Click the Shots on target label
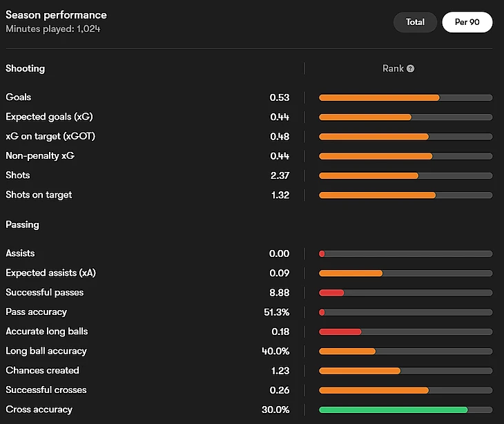The width and height of the screenshot is (504, 424). click(x=39, y=195)
